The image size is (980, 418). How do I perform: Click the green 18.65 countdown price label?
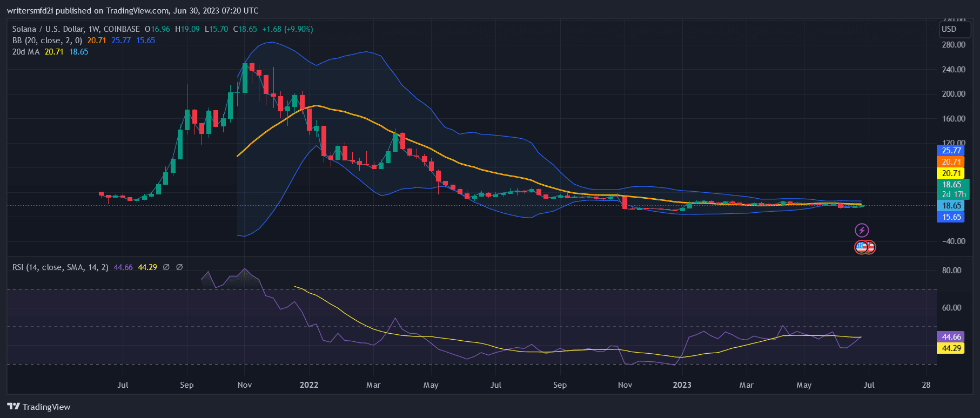pos(954,189)
